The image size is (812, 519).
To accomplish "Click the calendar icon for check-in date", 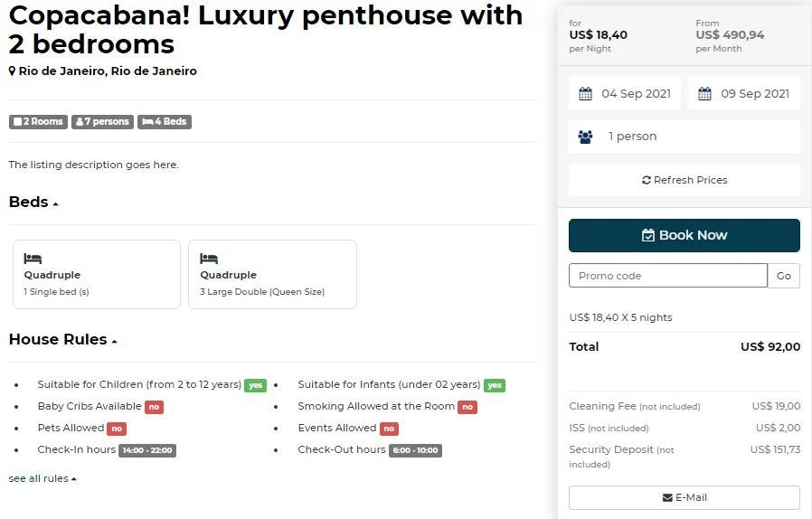I will coord(585,94).
